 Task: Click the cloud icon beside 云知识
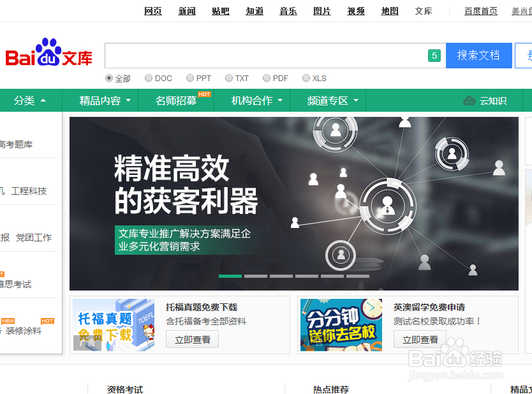pos(469,100)
